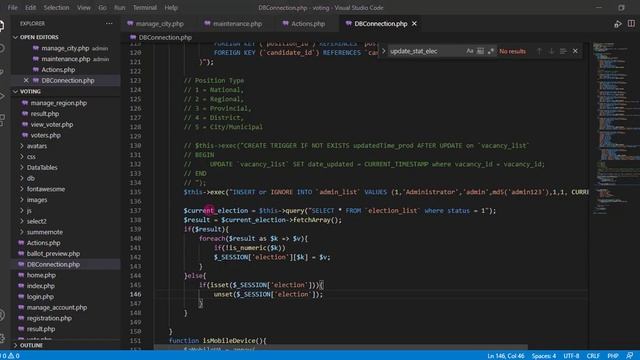Expand the replace toggle chevron in find widget
The width and height of the screenshot is (640, 360).
pyautogui.click(x=383, y=51)
